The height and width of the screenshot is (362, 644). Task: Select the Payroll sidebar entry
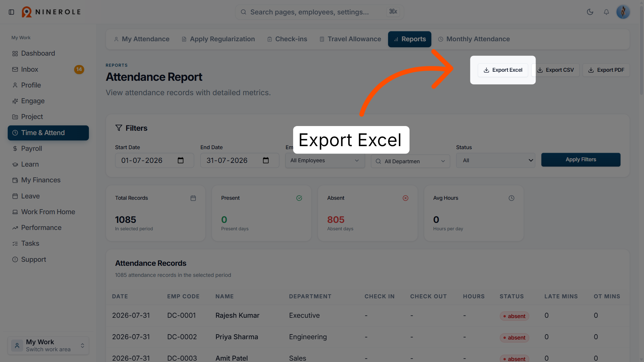click(x=48, y=148)
